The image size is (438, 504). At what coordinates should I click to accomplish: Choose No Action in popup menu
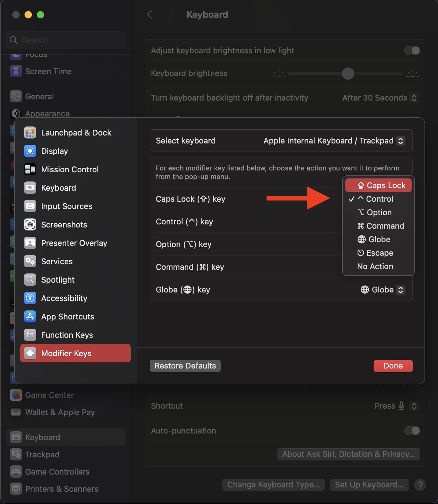click(x=378, y=266)
